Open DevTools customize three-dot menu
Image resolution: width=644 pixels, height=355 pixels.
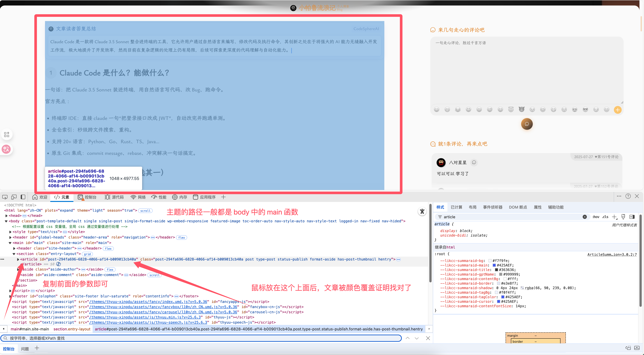tap(619, 196)
